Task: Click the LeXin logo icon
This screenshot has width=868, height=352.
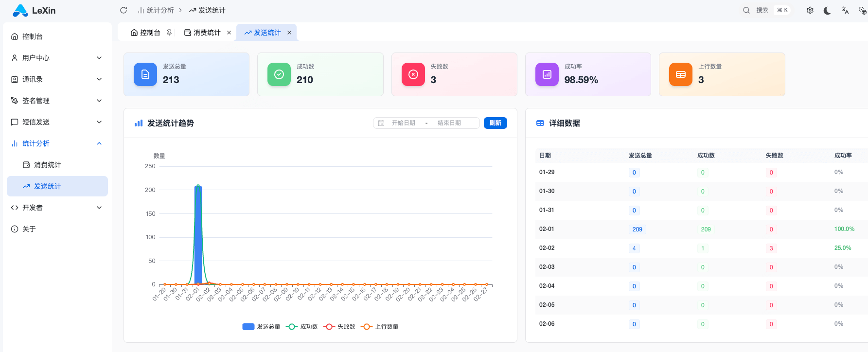Action: [20, 10]
